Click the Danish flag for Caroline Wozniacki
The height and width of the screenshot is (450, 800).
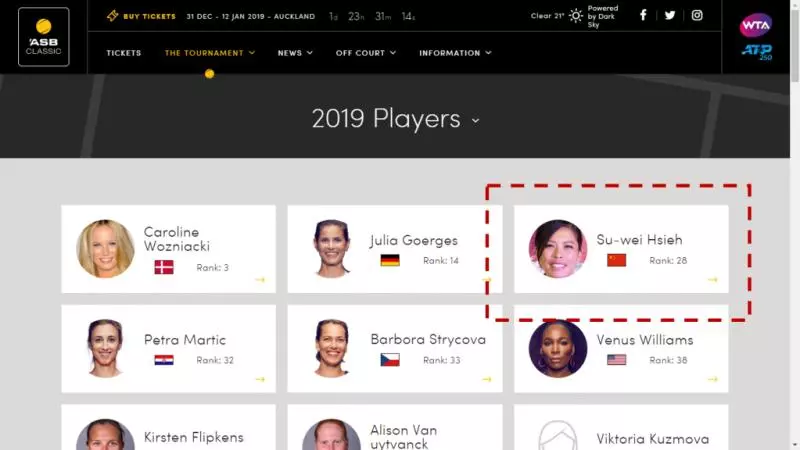pyautogui.click(x=164, y=267)
